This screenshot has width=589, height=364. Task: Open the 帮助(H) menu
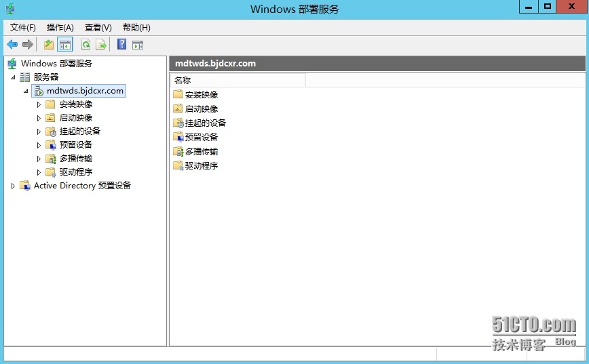[136, 27]
